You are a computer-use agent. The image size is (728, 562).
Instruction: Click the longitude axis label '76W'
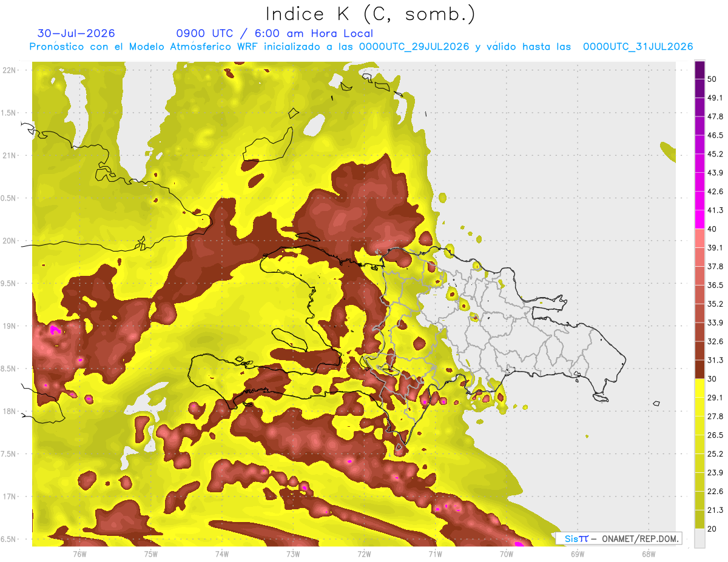tap(79, 553)
